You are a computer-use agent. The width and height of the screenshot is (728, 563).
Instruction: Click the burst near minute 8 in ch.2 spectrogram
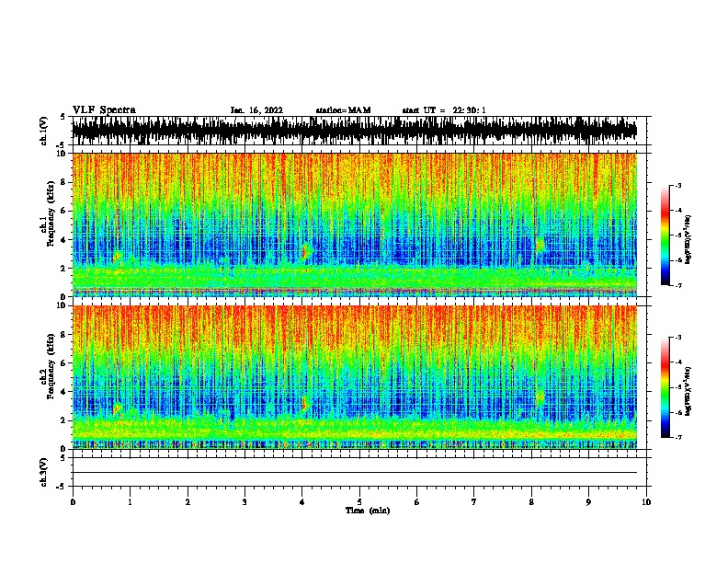coord(540,398)
